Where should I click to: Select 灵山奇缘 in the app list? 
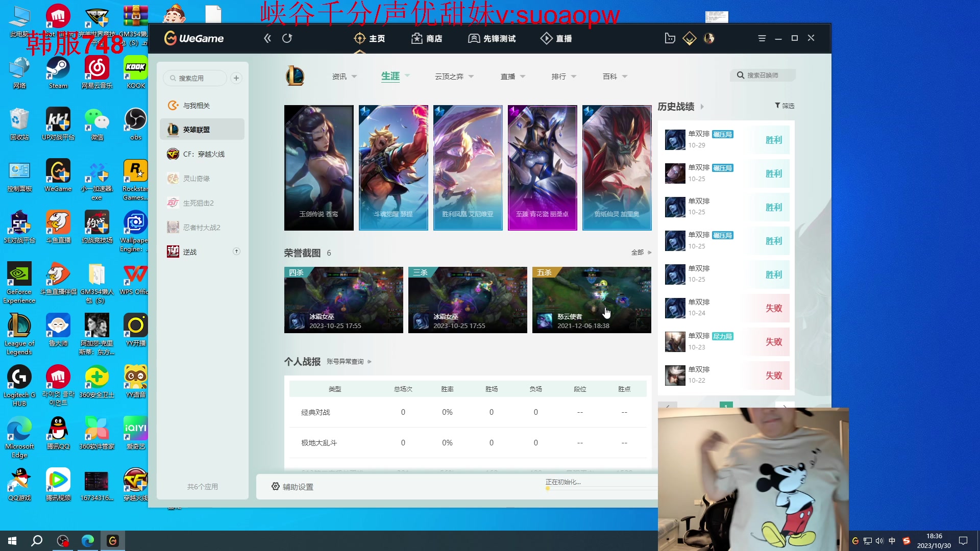coord(202,179)
